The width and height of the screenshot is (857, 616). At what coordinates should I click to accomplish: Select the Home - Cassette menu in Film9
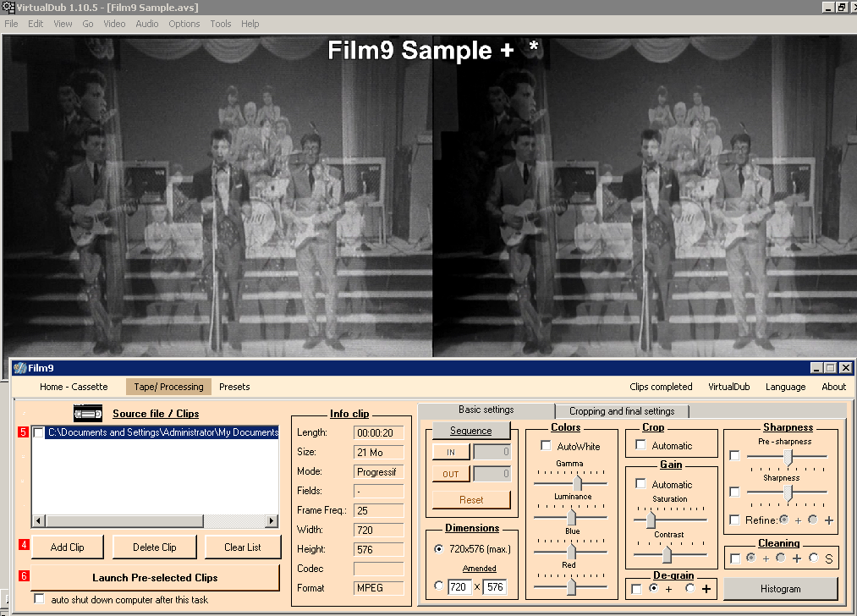pyautogui.click(x=74, y=387)
